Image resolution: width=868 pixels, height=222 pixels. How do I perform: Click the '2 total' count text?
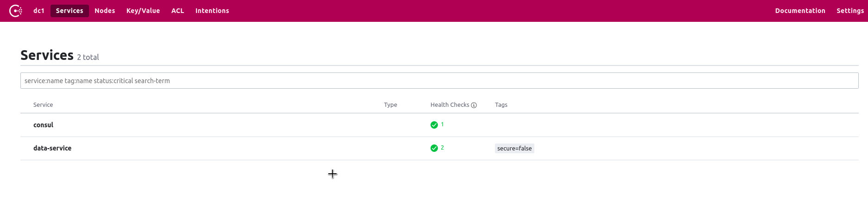pyautogui.click(x=88, y=57)
